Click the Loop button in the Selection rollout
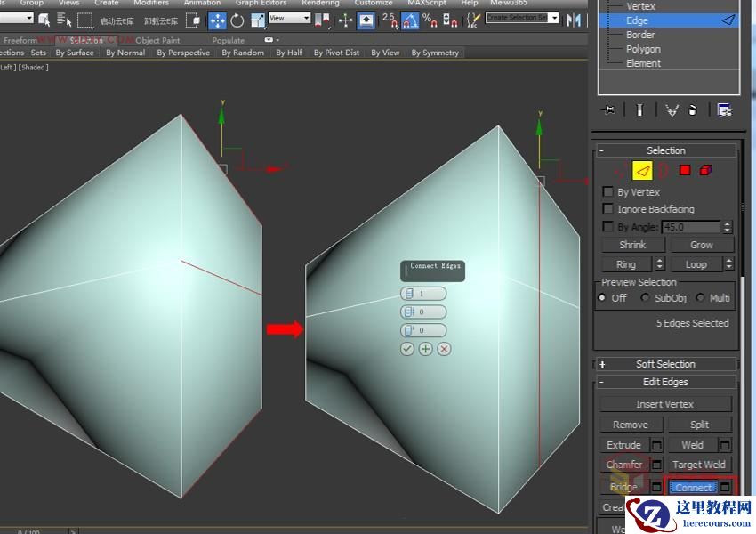756x534 pixels. point(696,263)
